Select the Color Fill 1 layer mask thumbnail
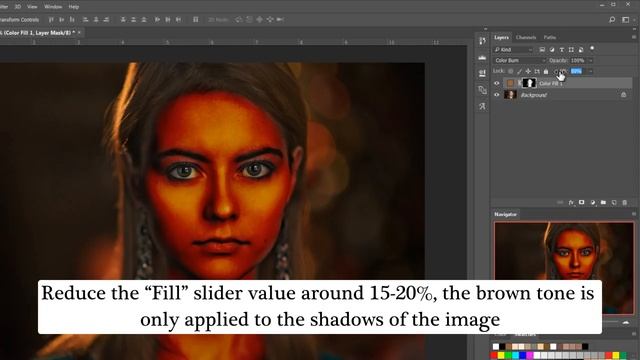 pos(529,83)
